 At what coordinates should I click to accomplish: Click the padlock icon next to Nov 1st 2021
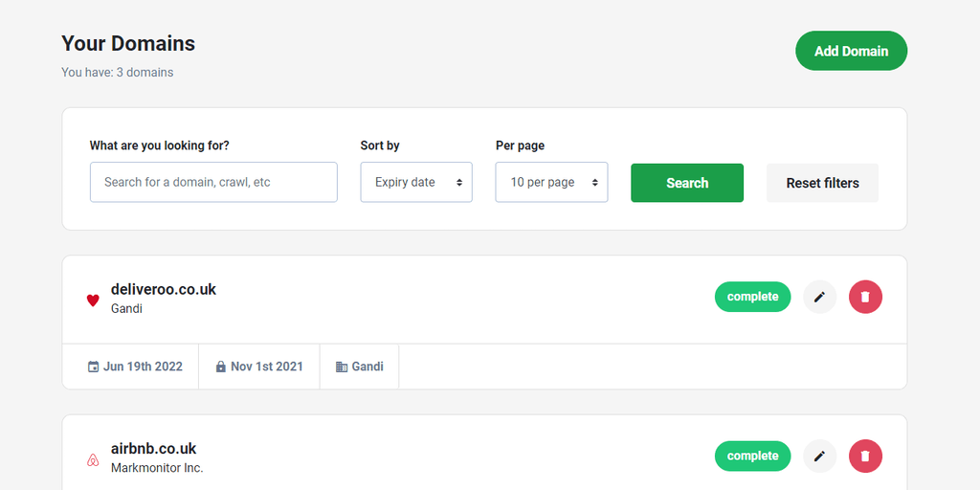[x=221, y=367]
